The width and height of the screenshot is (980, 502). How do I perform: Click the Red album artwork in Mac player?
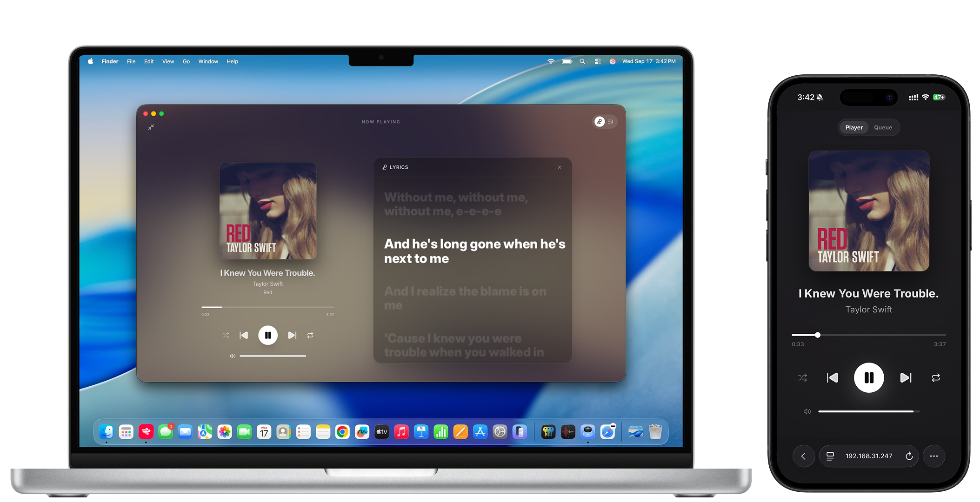pyautogui.click(x=268, y=211)
